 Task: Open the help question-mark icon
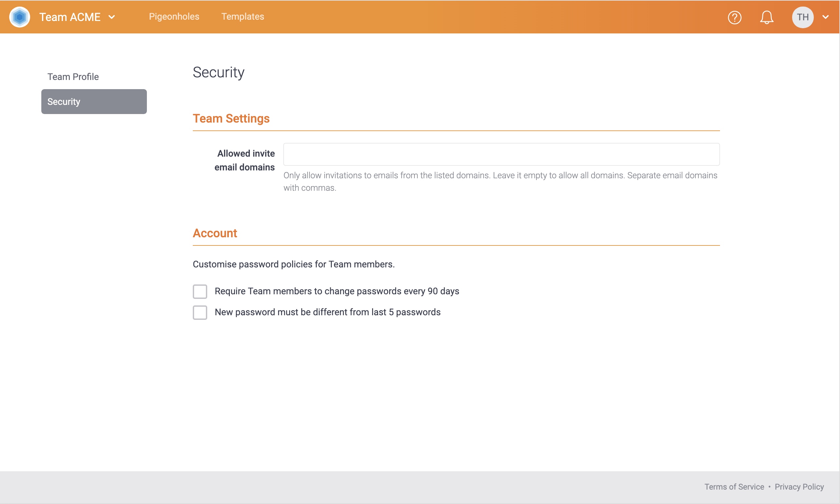(x=734, y=17)
